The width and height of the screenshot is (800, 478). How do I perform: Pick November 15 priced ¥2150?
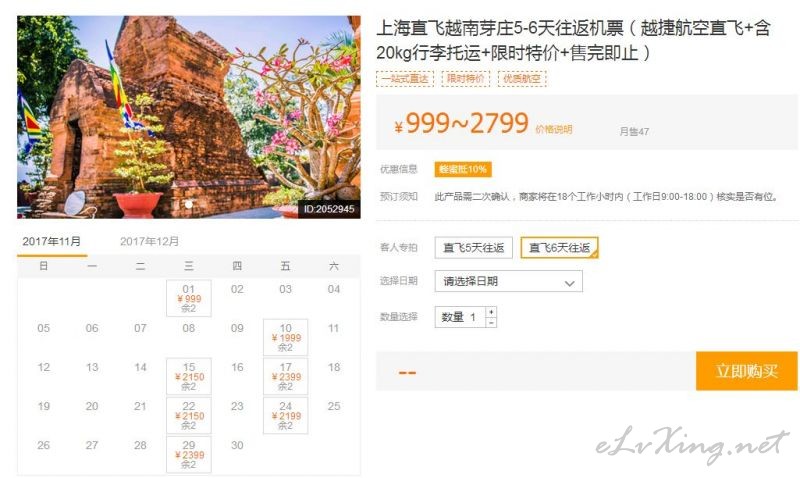pos(189,376)
